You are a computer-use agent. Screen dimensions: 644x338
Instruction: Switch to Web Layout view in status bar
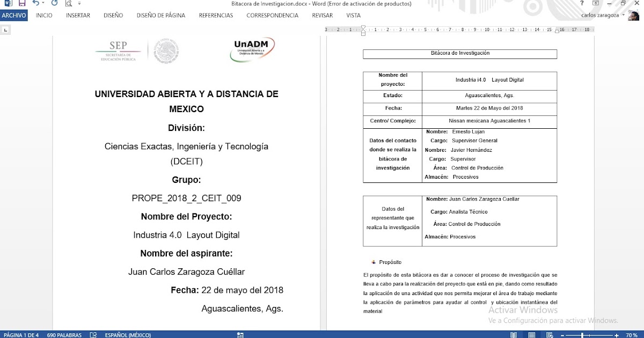pyautogui.click(x=548, y=335)
